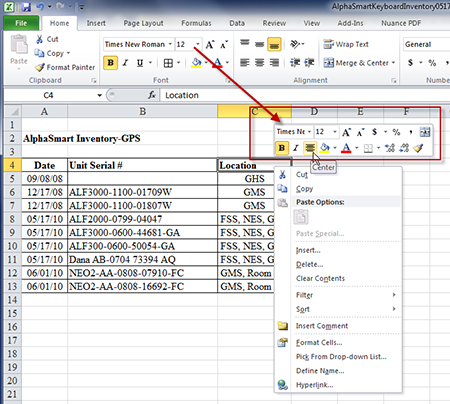Click the Increase Indent icon in the ribbon
This screenshot has width=450, height=404.
[x=309, y=62]
